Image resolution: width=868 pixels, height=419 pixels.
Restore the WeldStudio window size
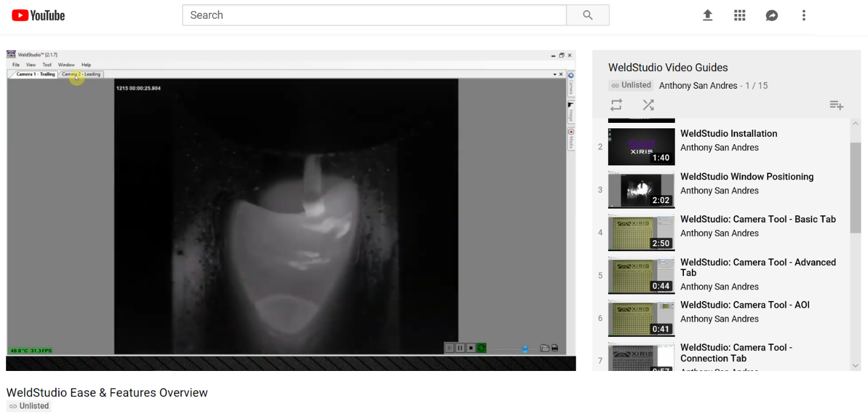point(562,55)
